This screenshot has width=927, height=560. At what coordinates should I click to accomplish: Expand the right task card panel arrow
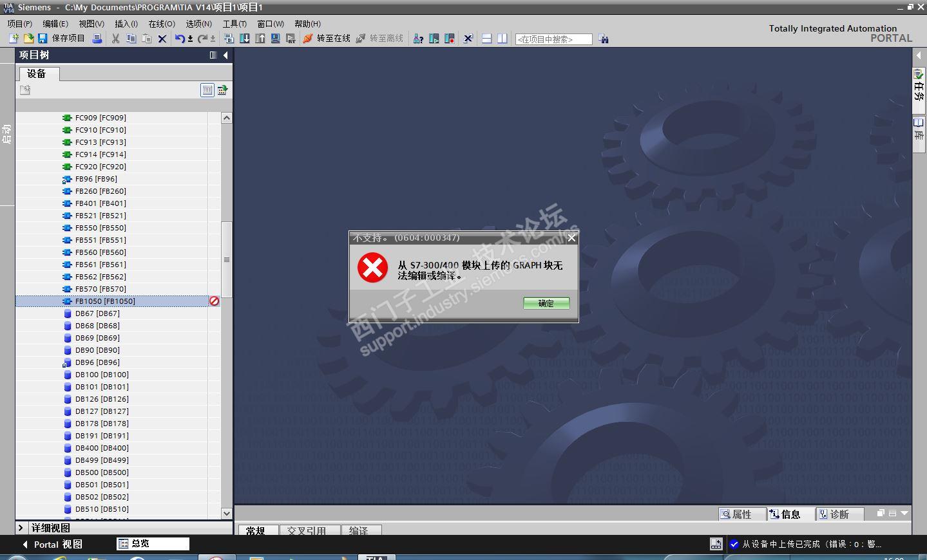919,55
